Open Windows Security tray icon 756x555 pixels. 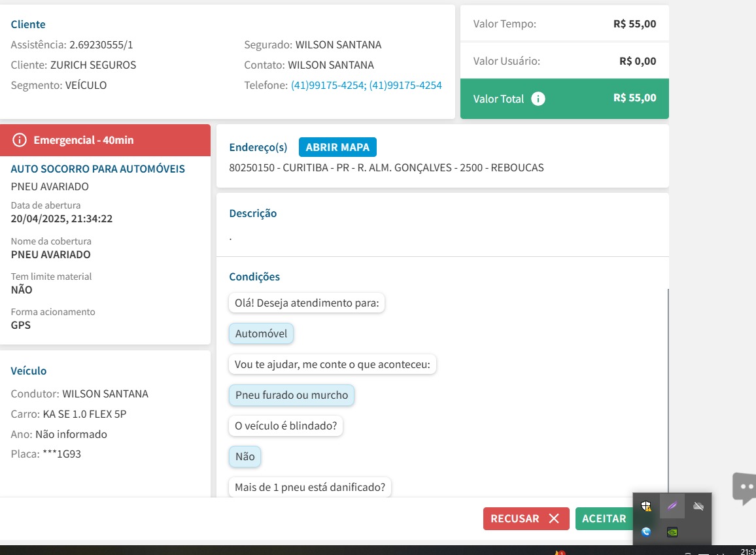coord(646,506)
